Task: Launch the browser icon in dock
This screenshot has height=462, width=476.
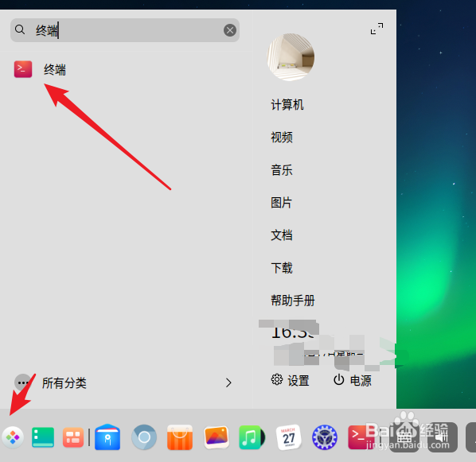Action: pos(144,437)
